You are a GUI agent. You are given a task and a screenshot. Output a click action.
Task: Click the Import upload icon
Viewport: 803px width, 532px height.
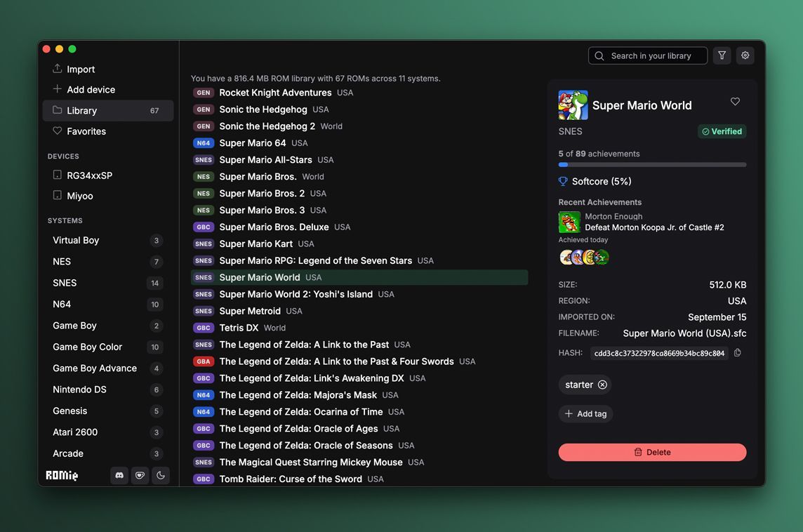(x=58, y=69)
